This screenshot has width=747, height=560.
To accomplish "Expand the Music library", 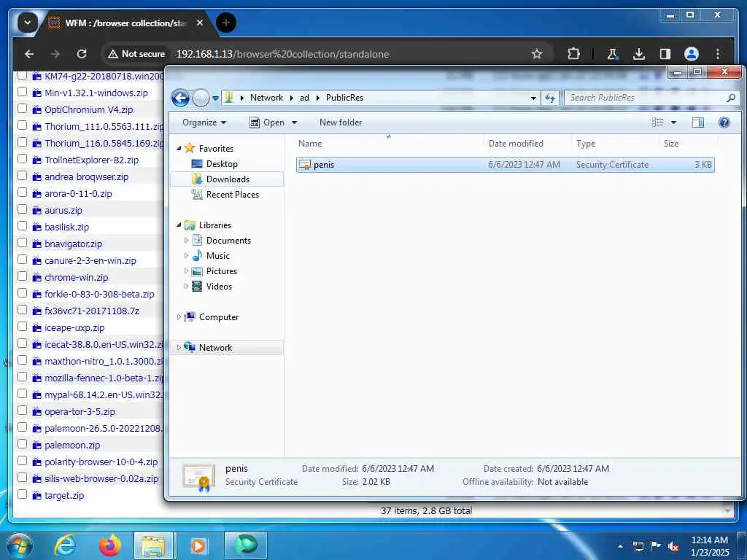I will [186, 256].
